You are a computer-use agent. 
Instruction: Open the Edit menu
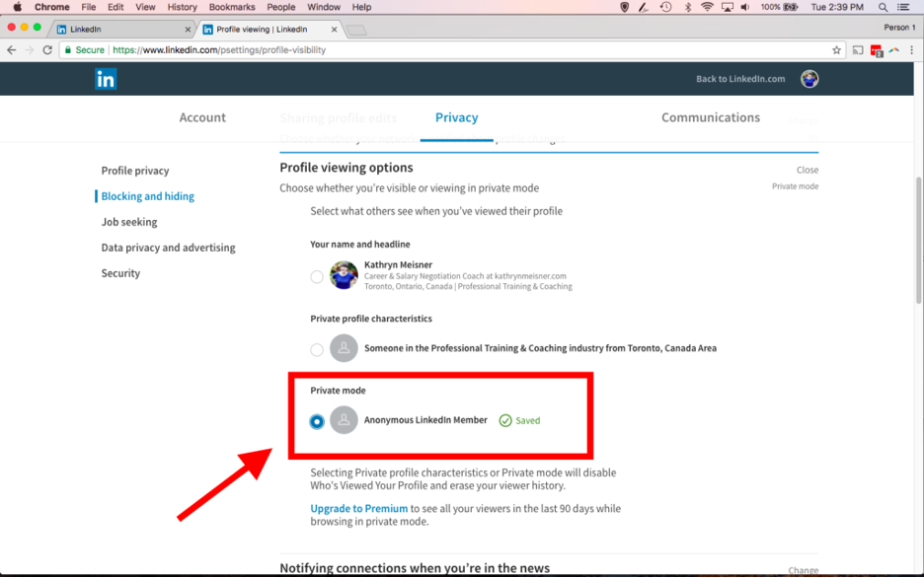pos(115,7)
